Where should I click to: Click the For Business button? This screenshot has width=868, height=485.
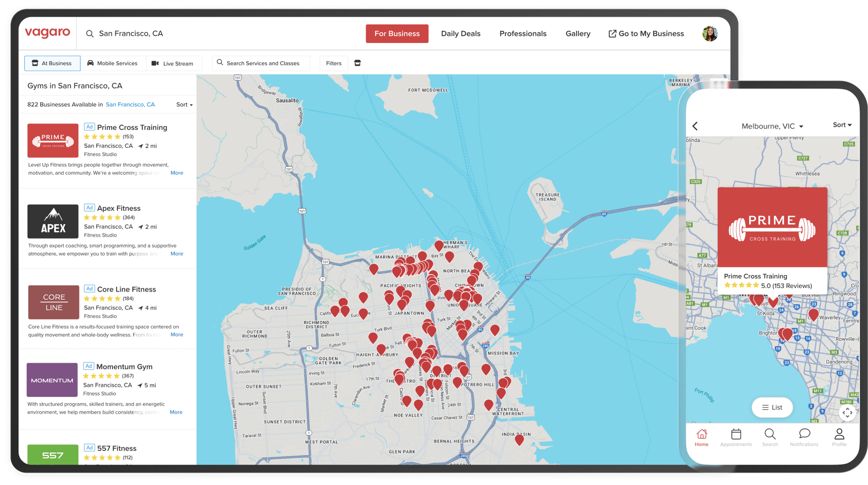(x=397, y=34)
